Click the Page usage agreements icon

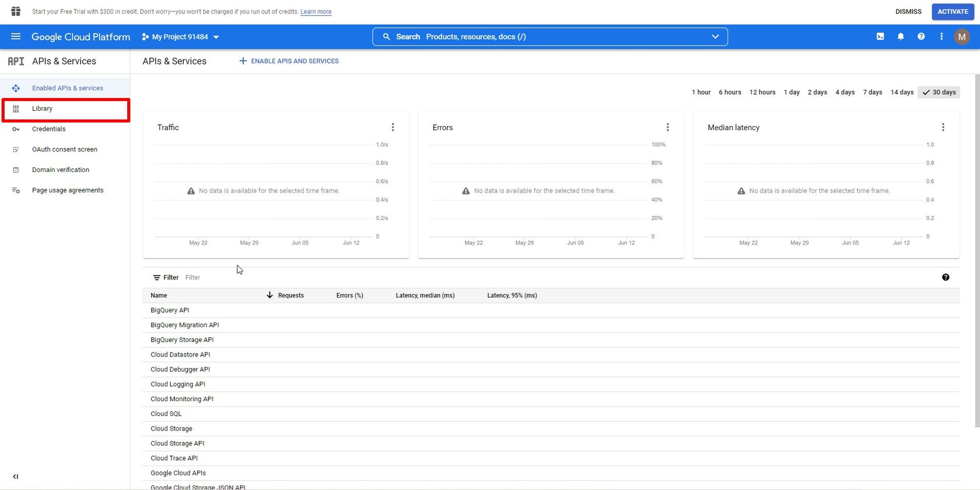click(16, 190)
